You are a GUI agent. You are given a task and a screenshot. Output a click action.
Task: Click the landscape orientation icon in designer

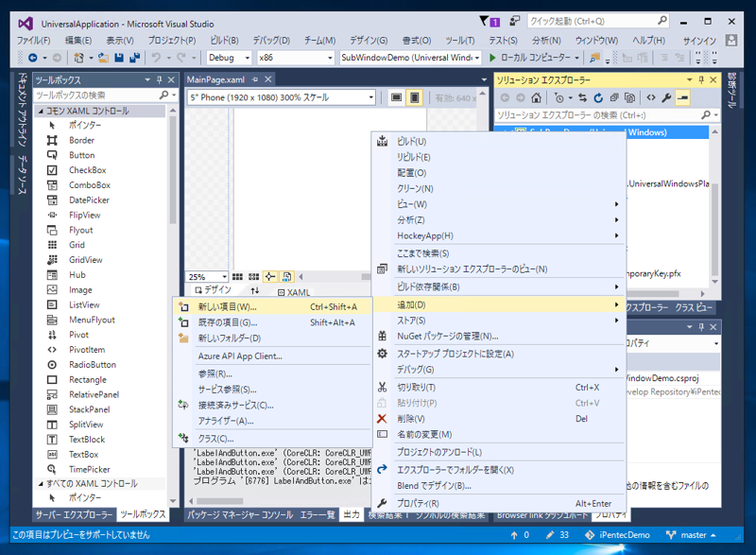point(396,97)
